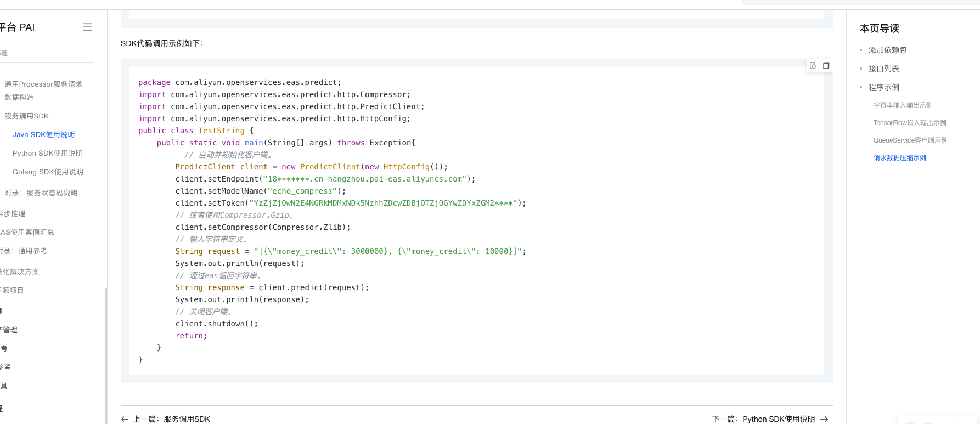Click the 或者使用Compressor.Gzip comment

[x=236, y=215]
